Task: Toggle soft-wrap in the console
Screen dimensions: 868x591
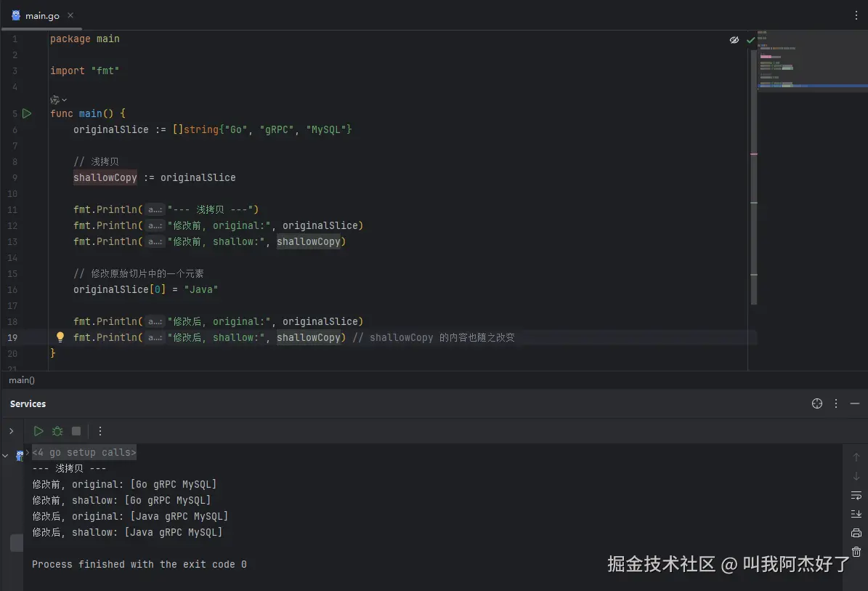Action: point(856,495)
